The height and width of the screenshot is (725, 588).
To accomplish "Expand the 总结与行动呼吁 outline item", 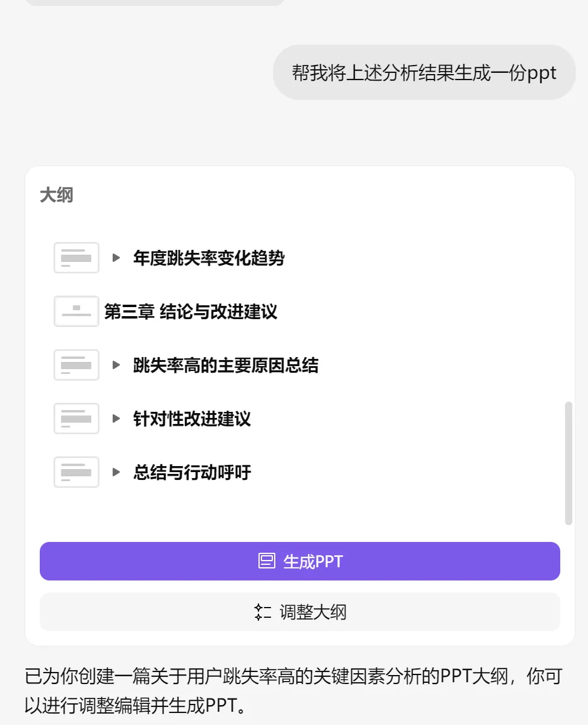I will 116,472.
